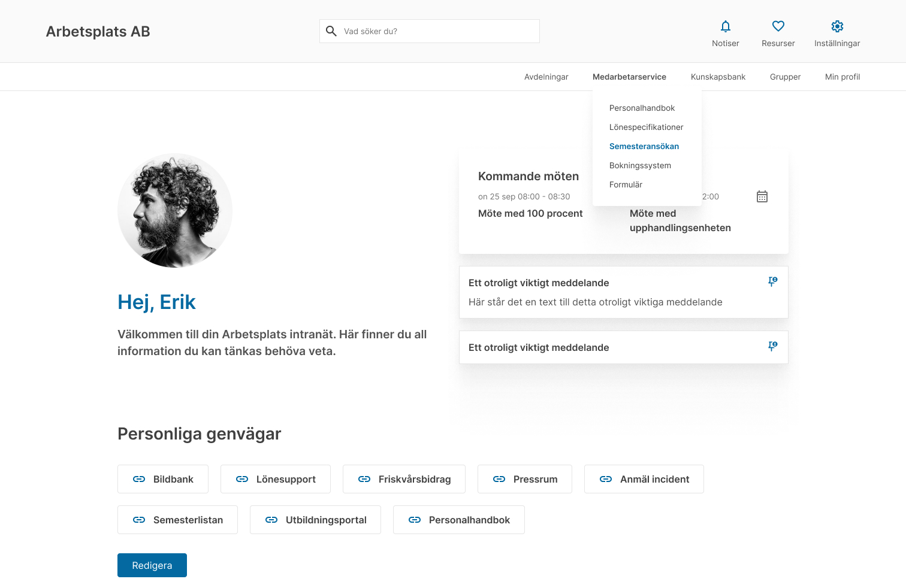
Task: Collapse the Medarbetarservice dropdown menu
Action: pos(629,77)
